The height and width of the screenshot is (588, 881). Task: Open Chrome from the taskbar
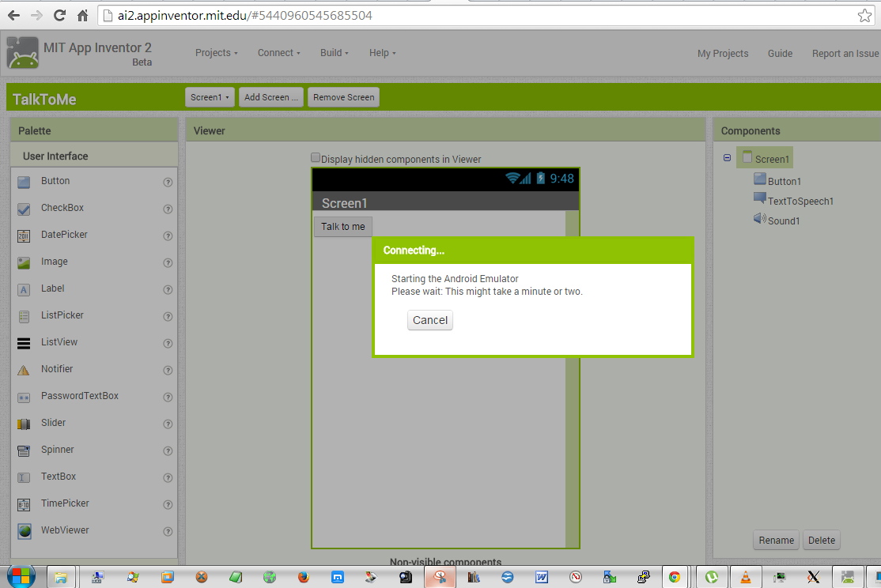point(675,577)
